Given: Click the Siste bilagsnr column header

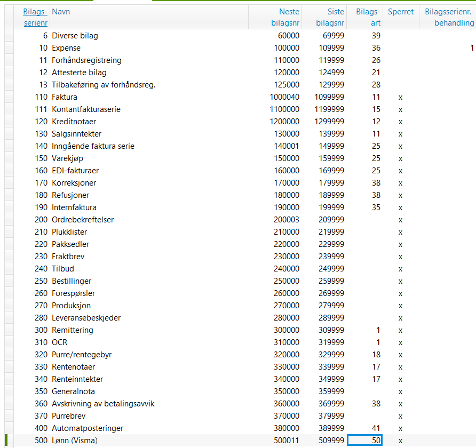Looking at the screenshot, I should 330,17.
